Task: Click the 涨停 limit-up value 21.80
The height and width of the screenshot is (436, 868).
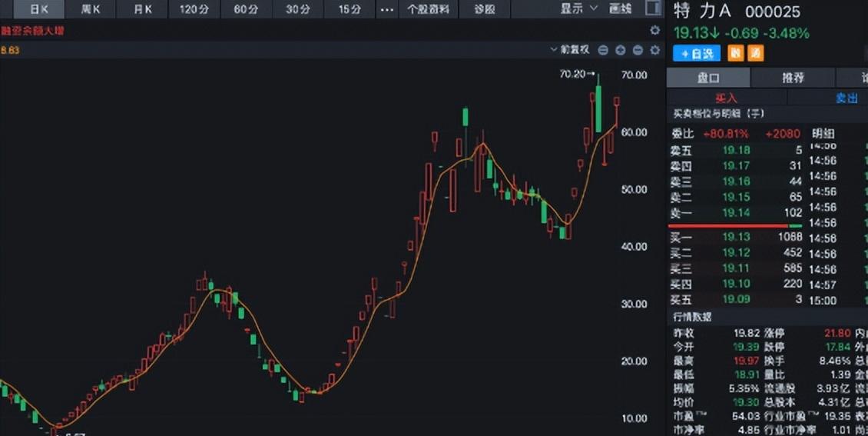Action: [837, 334]
